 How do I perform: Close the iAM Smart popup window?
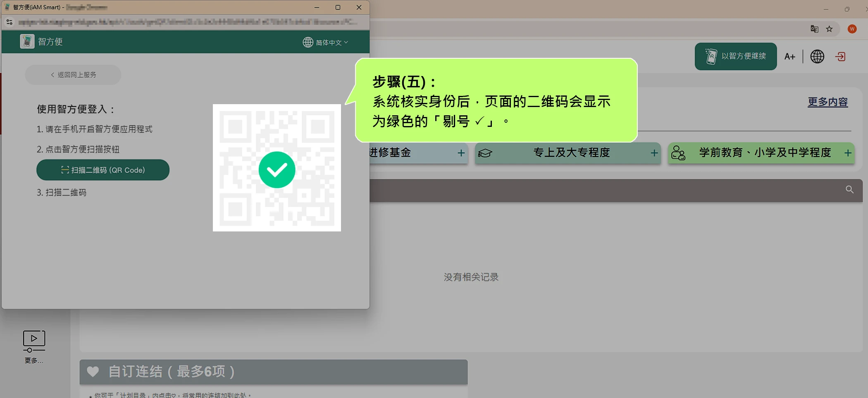pos(359,7)
